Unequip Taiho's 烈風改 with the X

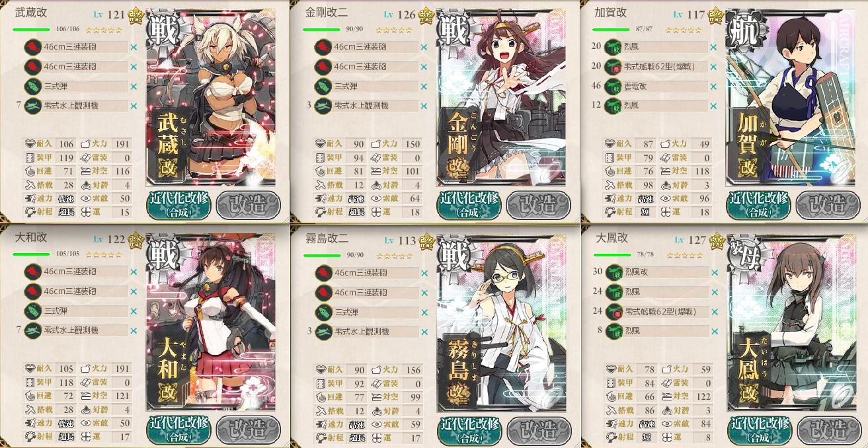pyautogui.click(x=713, y=272)
